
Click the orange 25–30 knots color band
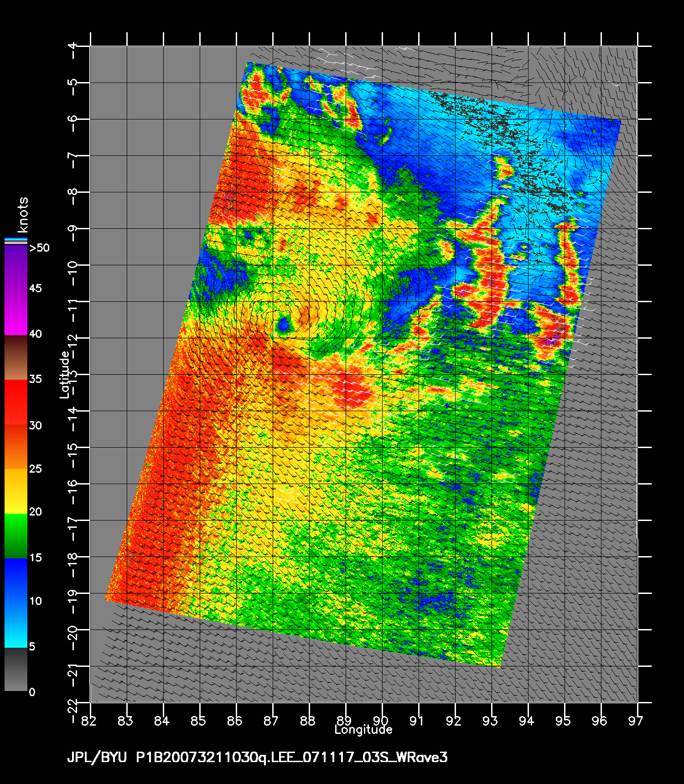click(x=16, y=447)
